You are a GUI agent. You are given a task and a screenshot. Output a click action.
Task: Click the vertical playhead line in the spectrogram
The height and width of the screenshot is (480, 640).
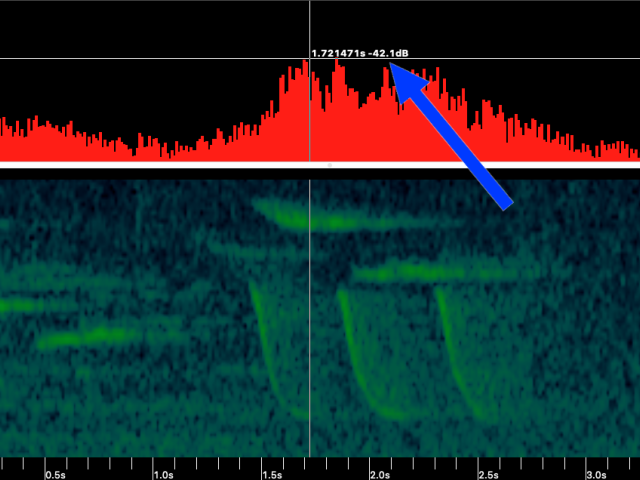click(310, 320)
